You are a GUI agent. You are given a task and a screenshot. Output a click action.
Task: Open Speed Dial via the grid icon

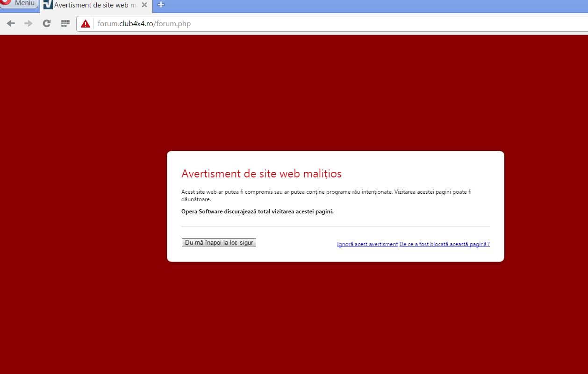tap(65, 23)
